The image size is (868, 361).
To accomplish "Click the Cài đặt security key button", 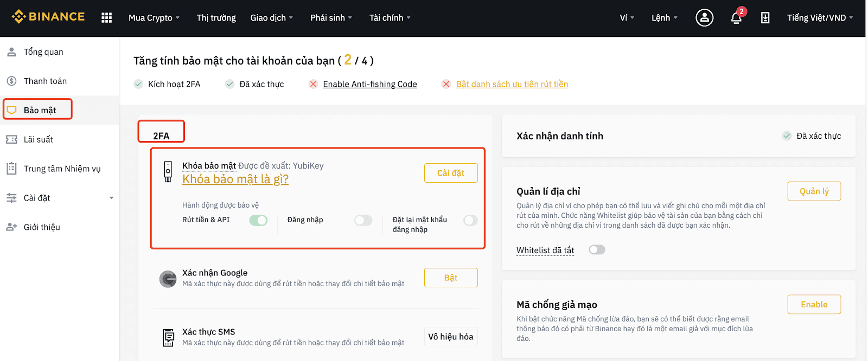I will point(451,173).
